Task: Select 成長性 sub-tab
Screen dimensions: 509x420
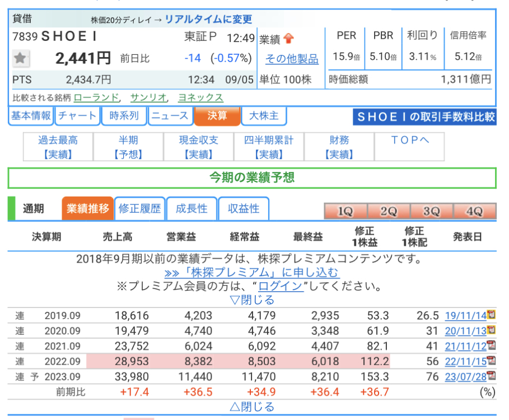Action: 192,208
